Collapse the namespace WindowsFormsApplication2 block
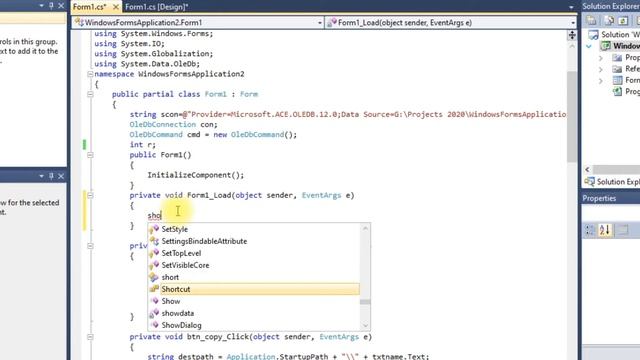 [x=90, y=74]
